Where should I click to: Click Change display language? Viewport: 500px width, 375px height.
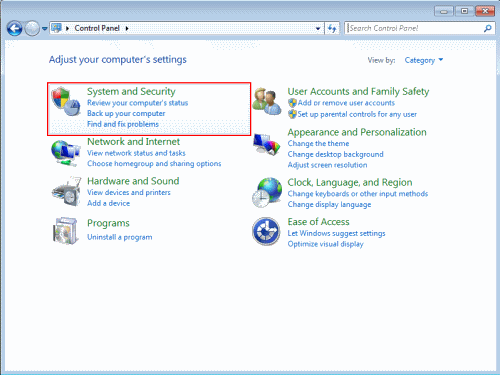pyautogui.click(x=329, y=205)
